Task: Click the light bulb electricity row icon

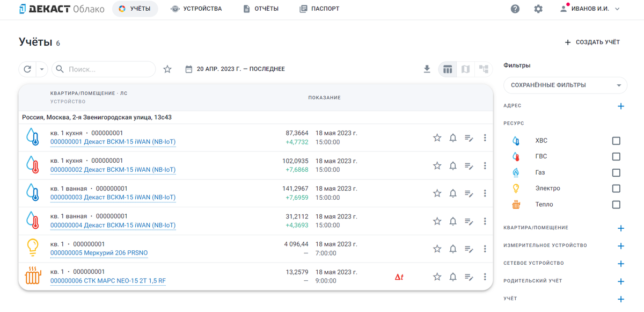Action: click(33, 248)
